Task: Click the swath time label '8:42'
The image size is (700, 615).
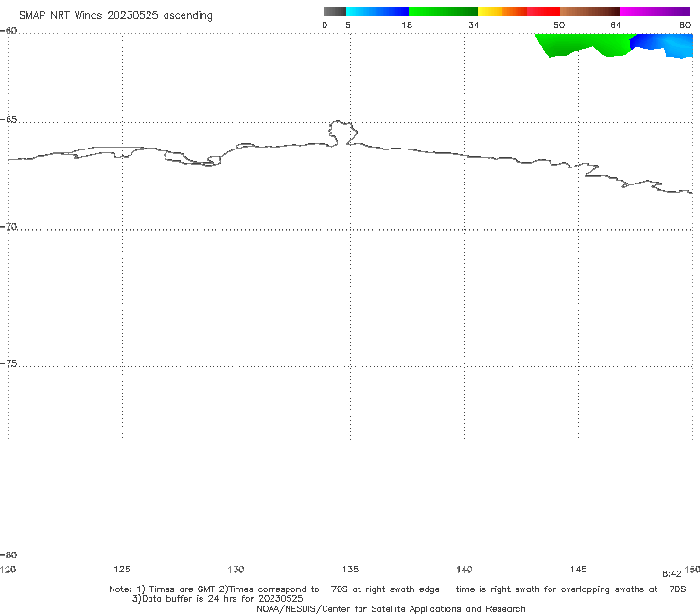Action: pos(672,574)
